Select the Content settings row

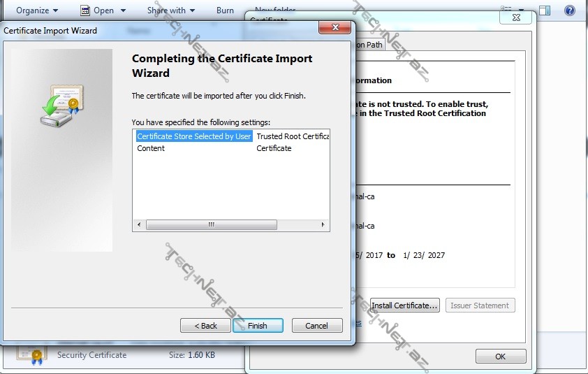click(x=151, y=148)
